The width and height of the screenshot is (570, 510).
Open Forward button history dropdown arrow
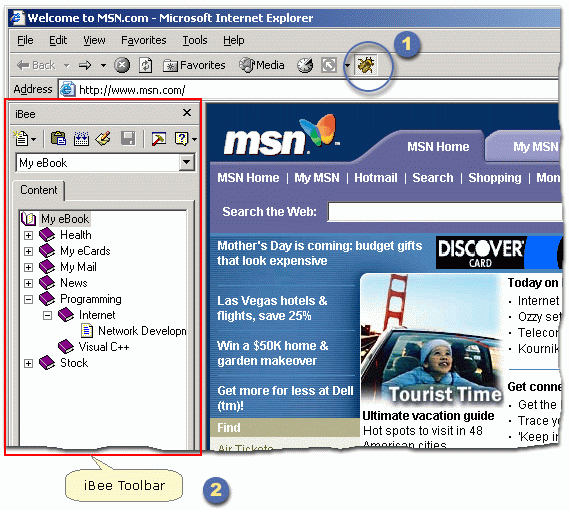[103, 66]
